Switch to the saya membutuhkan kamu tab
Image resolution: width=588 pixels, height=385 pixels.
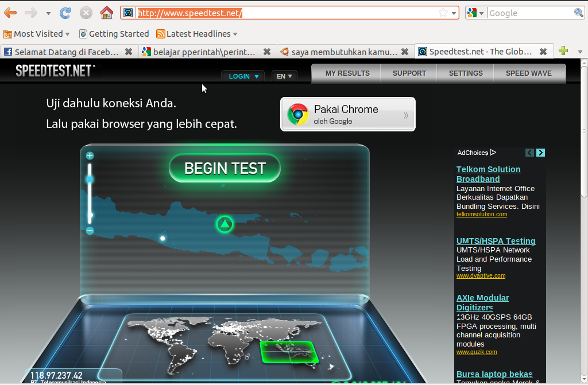pyautogui.click(x=339, y=52)
